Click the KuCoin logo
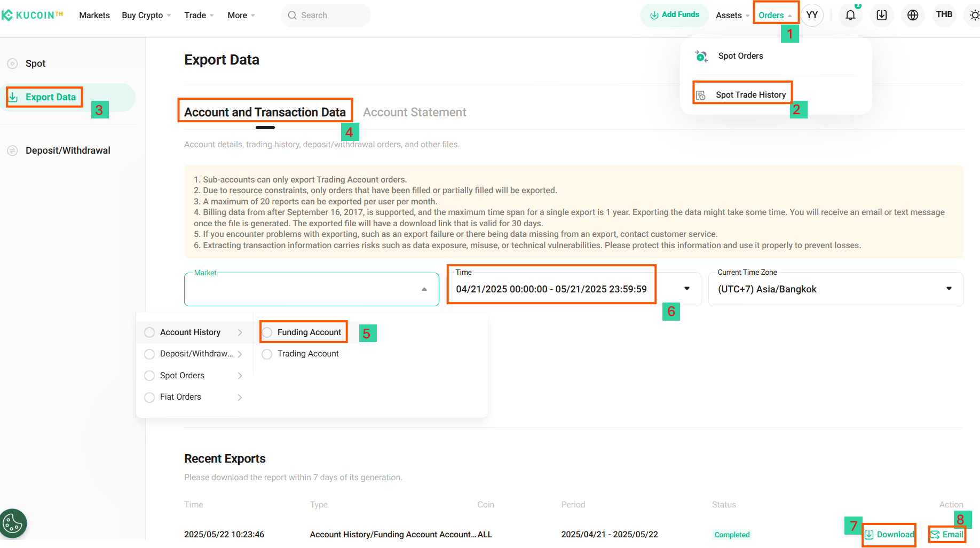The width and height of the screenshot is (980, 548). (x=32, y=15)
